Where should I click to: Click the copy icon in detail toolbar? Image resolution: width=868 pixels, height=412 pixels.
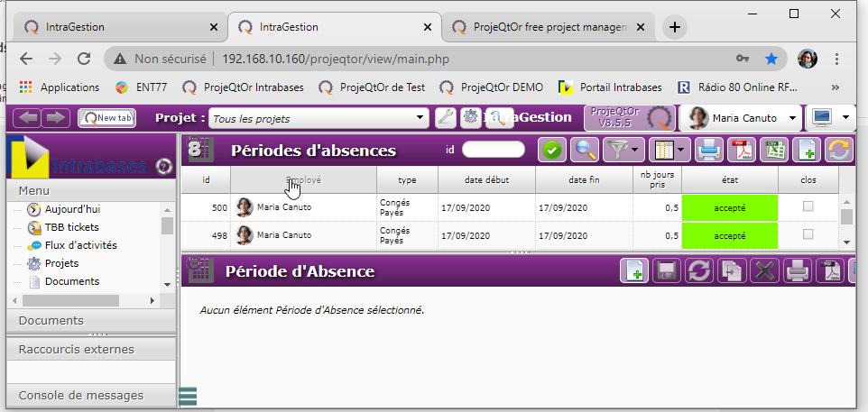tap(732, 271)
